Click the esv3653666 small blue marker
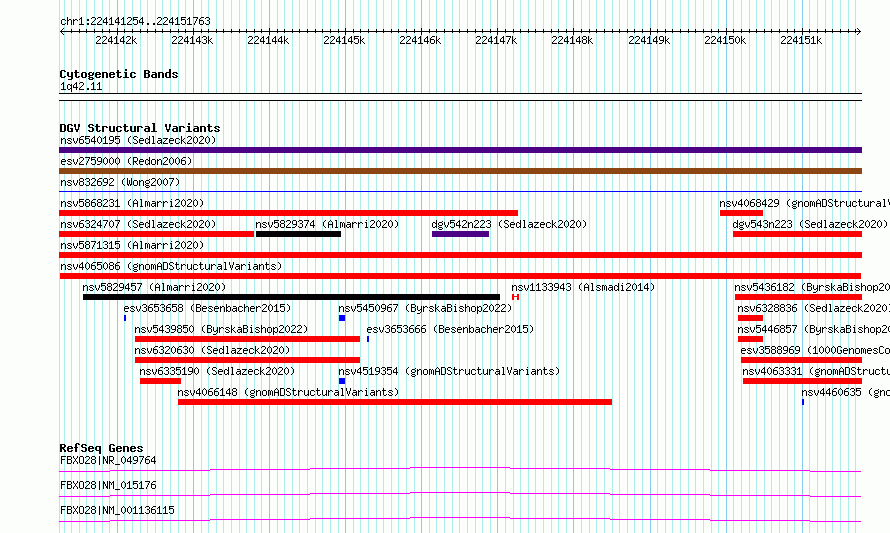Image resolution: width=890 pixels, height=533 pixels. tap(368, 339)
